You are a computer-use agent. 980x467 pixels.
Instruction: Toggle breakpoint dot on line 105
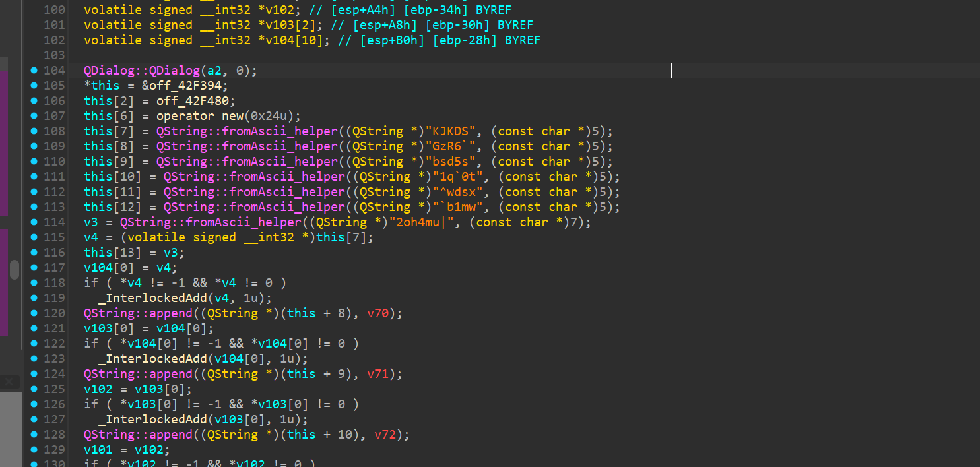pos(34,86)
